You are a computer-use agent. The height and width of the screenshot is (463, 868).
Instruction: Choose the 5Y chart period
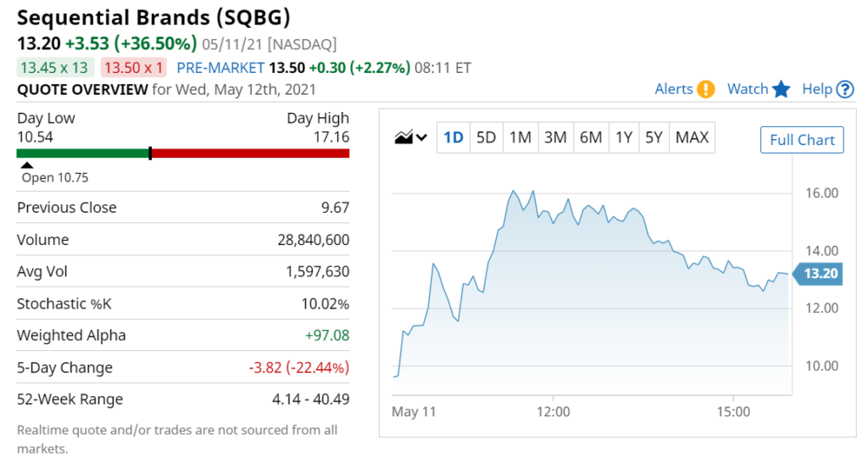click(x=654, y=137)
